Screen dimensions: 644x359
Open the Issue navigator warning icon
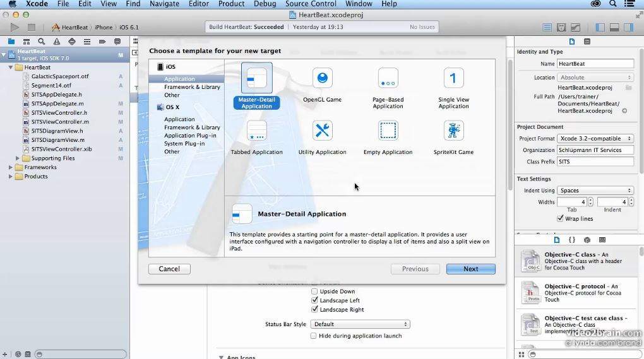tap(57, 42)
